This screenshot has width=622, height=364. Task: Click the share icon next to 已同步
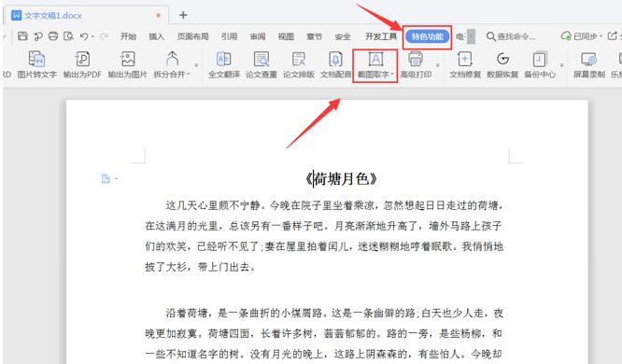point(612,36)
